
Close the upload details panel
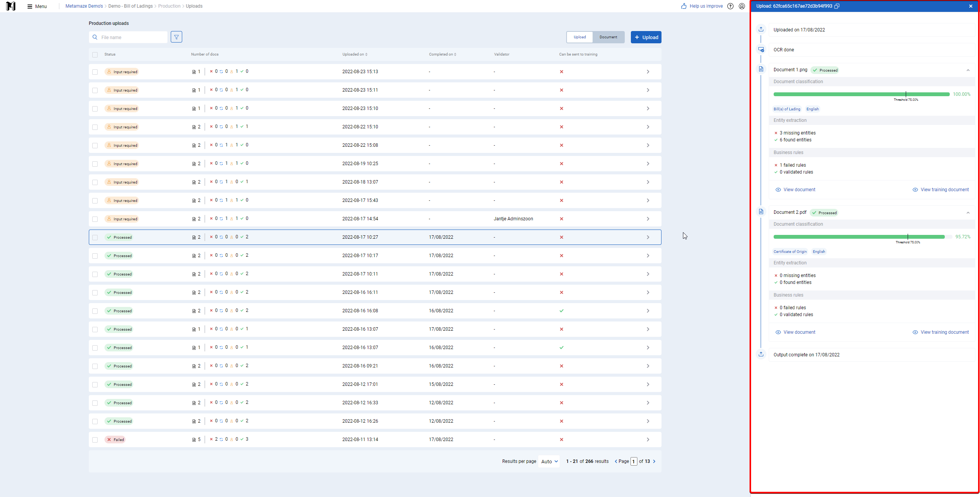[971, 6]
